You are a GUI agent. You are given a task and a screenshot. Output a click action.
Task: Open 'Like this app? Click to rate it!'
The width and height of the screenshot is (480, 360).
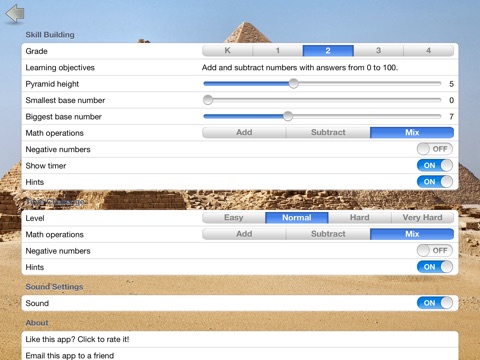coord(240,339)
